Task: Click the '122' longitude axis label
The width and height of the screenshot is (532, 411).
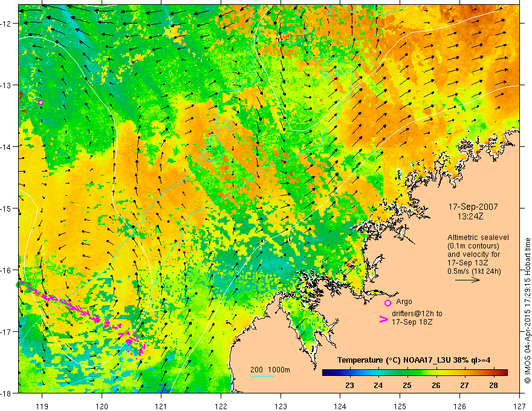Action: click(221, 406)
